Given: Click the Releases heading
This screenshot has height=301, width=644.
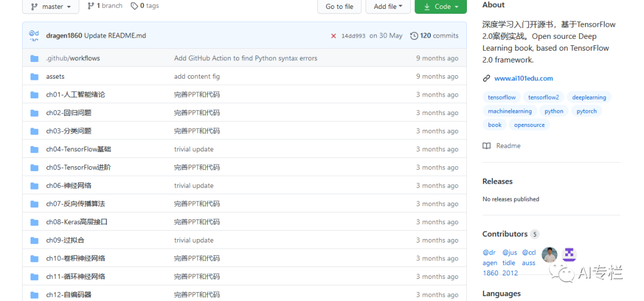Looking at the screenshot, I should coord(497,182).
